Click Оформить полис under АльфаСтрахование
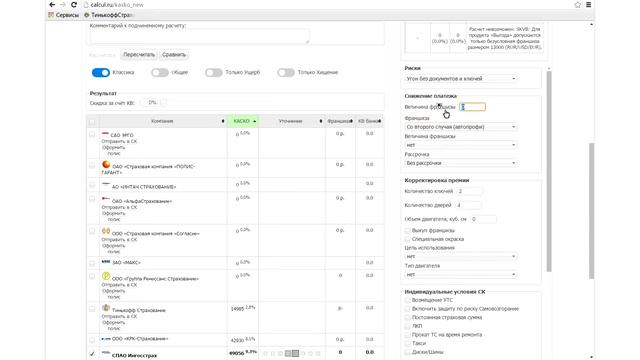The height and width of the screenshot is (360, 640). [x=113, y=216]
